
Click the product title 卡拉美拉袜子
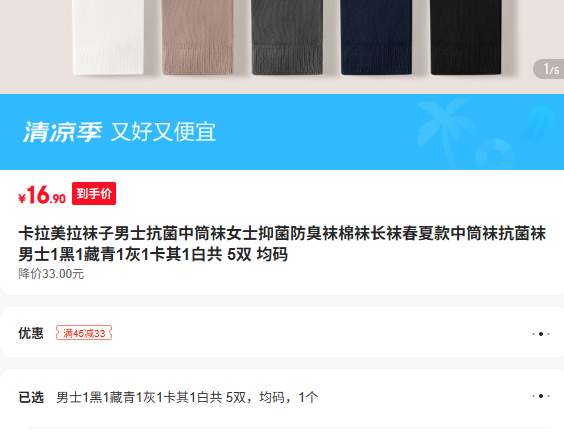(x=282, y=244)
